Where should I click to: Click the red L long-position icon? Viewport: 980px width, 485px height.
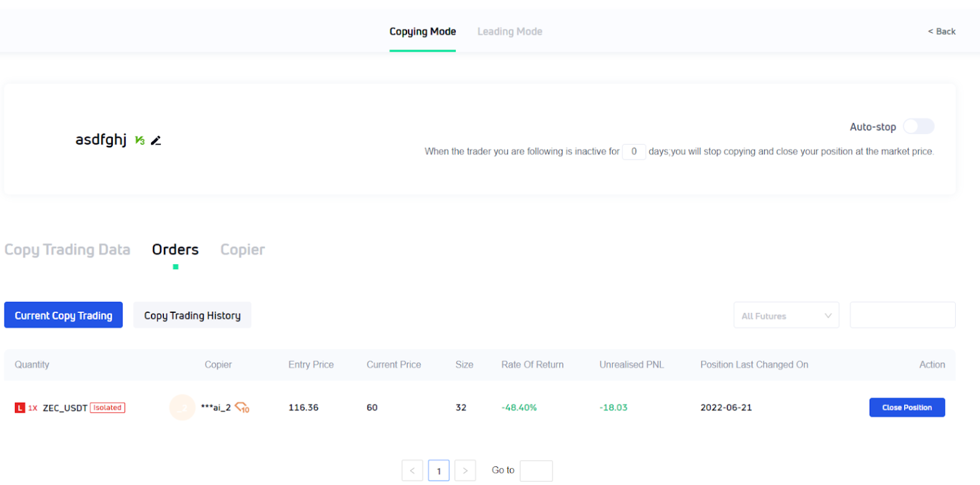coord(20,408)
